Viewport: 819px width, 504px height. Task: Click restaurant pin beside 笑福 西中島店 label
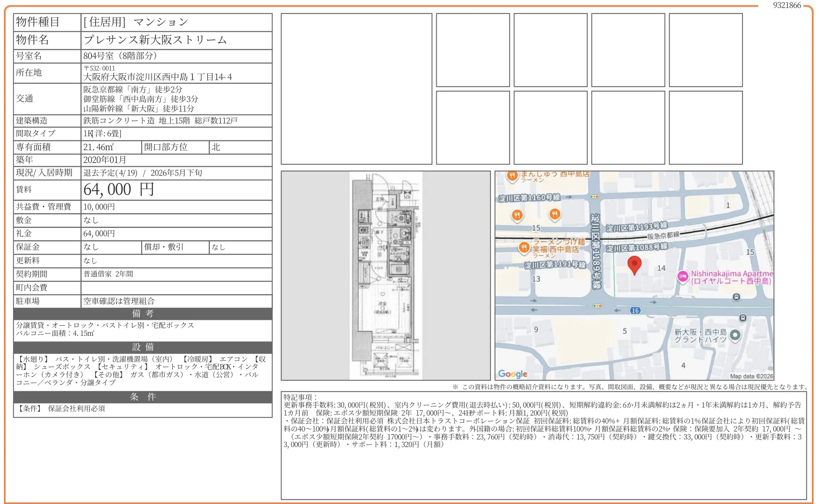point(524,247)
